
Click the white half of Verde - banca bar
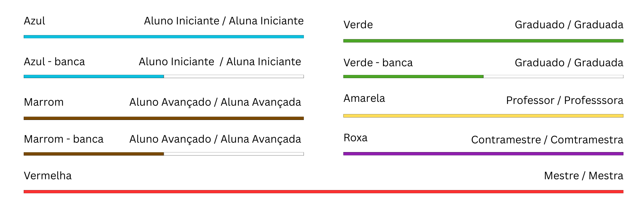point(553,76)
